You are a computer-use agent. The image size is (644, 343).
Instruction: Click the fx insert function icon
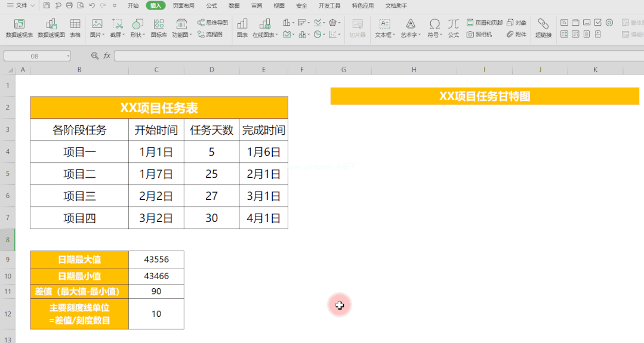[x=107, y=55]
